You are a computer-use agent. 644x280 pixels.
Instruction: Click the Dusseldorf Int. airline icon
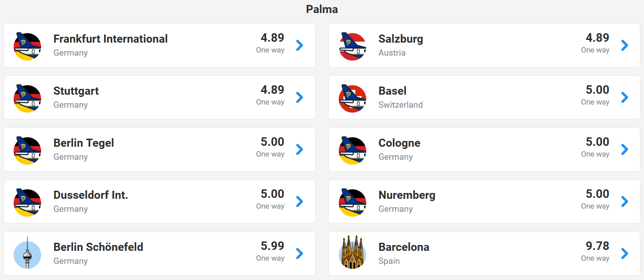[27, 202]
